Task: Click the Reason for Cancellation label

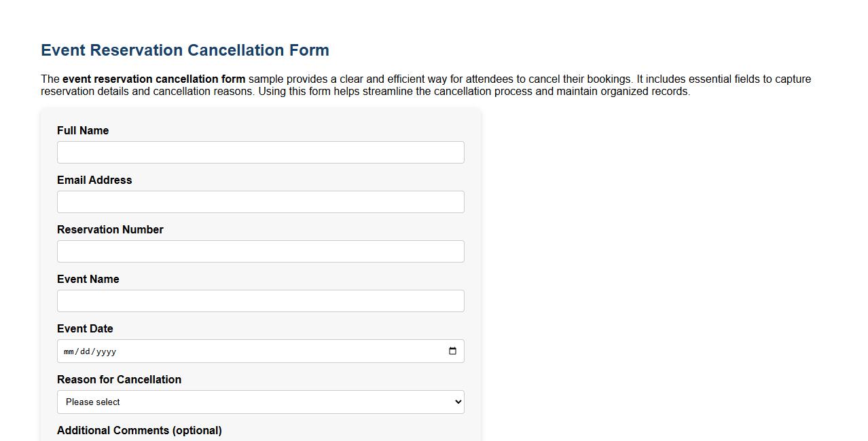Action: click(119, 379)
